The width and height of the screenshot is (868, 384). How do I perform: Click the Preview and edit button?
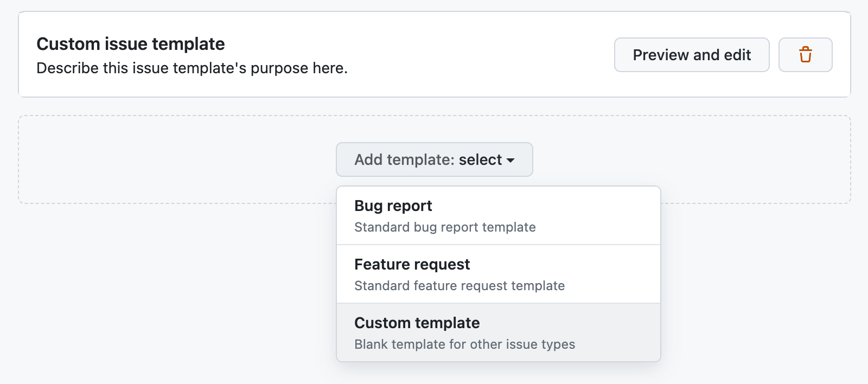[691, 55]
